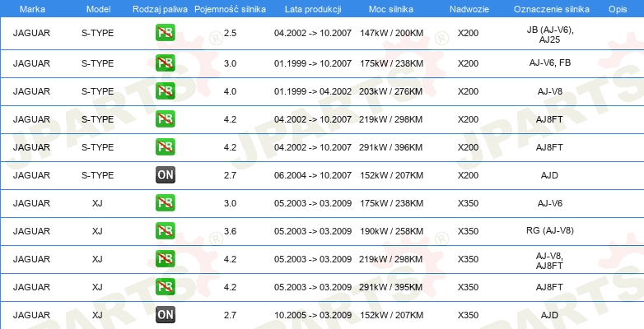Select engine code AJ-V8 in S-TYPE 4.0 row
Image resolution: width=644 pixels, height=329 pixels.
(x=549, y=91)
